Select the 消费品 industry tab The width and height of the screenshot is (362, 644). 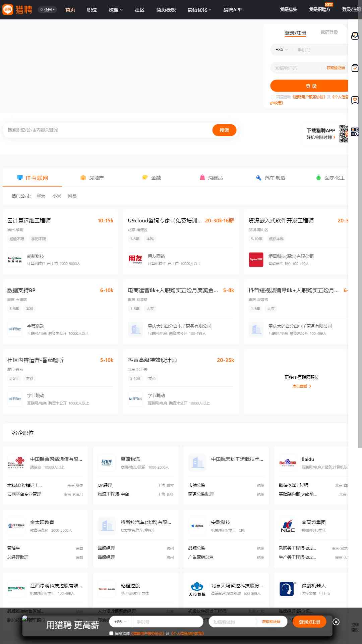coord(211,178)
